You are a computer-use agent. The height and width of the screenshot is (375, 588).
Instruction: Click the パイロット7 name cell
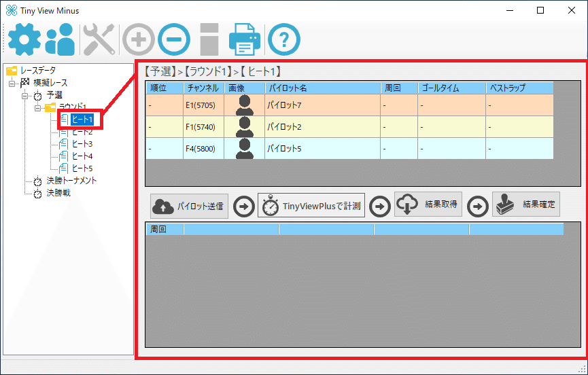(322, 105)
